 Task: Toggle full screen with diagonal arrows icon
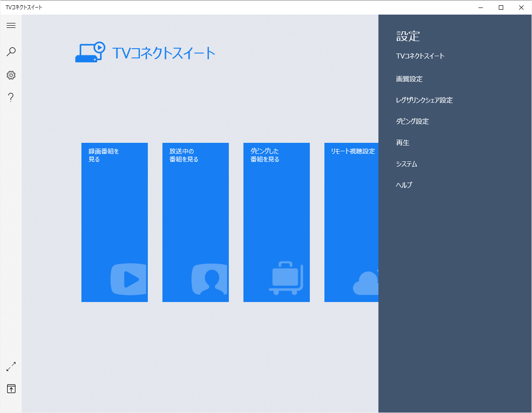[11, 367]
